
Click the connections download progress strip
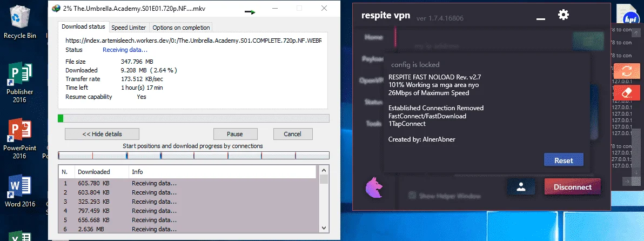pos(193,155)
